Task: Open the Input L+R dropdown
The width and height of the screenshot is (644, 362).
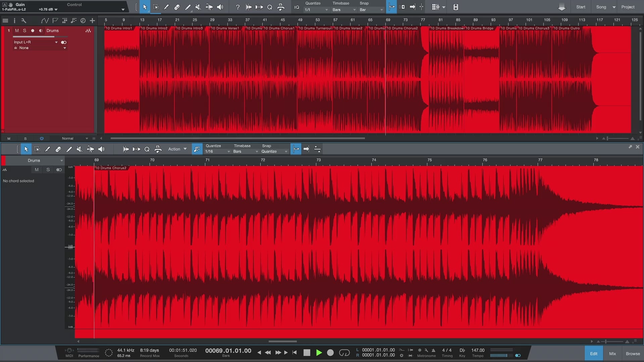Action: (x=35, y=42)
